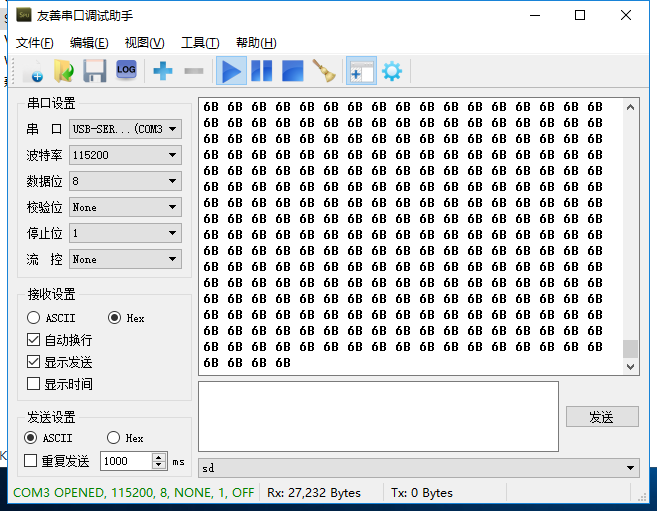
Task: Click the blue stop square button
Action: tap(293, 71)
